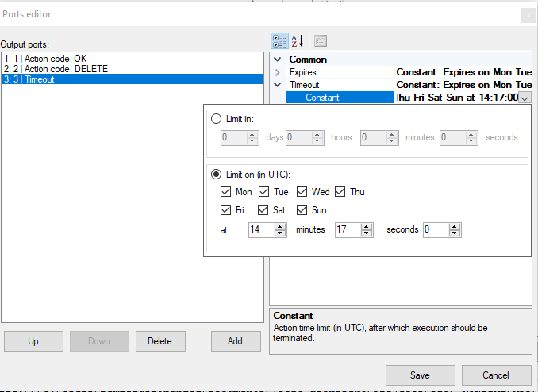538x392 pixels.
Task: Delete the selected output port
Action: [160, 341]
